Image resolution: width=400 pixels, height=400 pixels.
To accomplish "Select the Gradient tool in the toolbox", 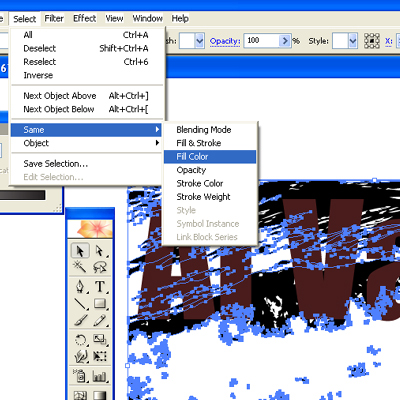I will point(99,394).
